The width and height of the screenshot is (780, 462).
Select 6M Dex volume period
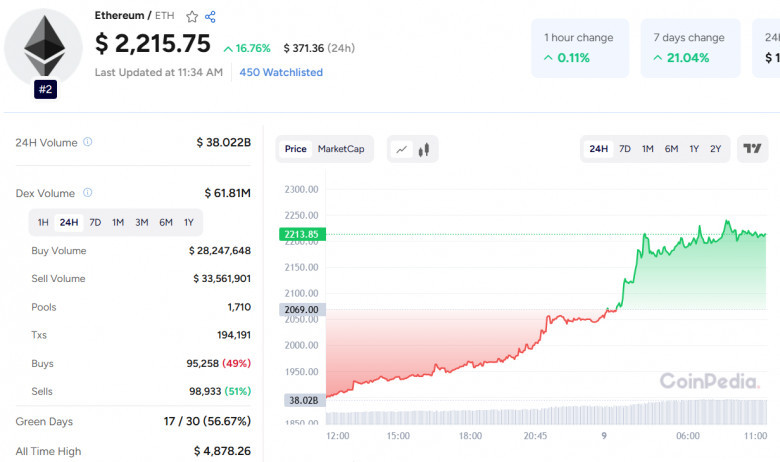[166, 222]
